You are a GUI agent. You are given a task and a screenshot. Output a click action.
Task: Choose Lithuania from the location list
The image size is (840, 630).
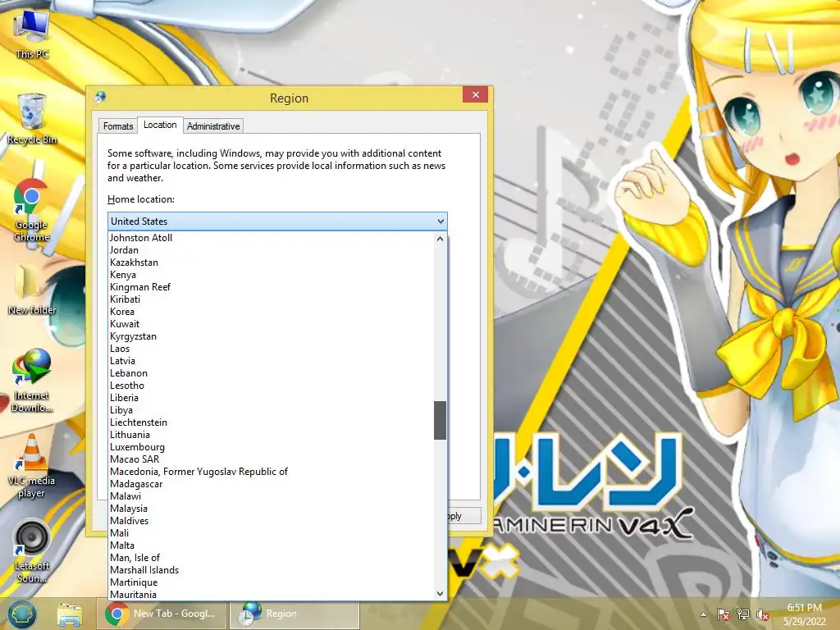[x=271, y=435]
